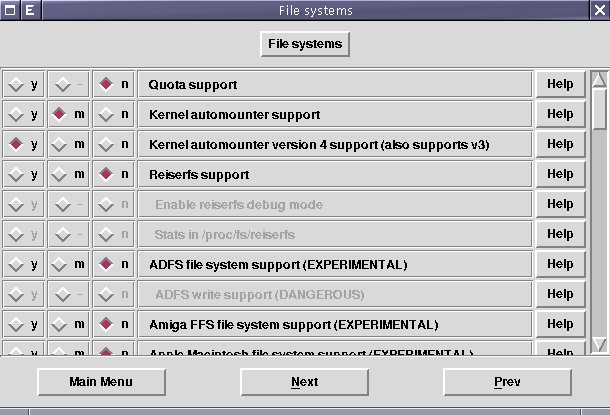Choose 'y' for Kernel automounter support
610x415 pixels.
click(16, 115)
